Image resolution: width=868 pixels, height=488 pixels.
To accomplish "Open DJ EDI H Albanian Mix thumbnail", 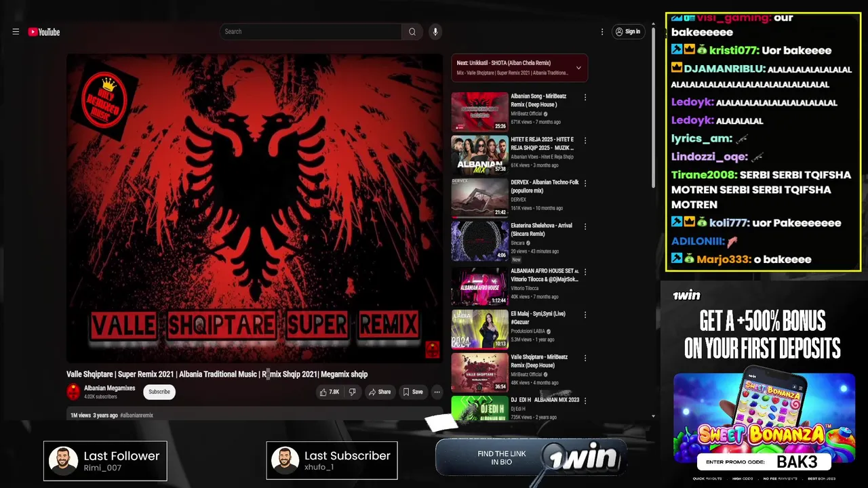I will (479, 409).
